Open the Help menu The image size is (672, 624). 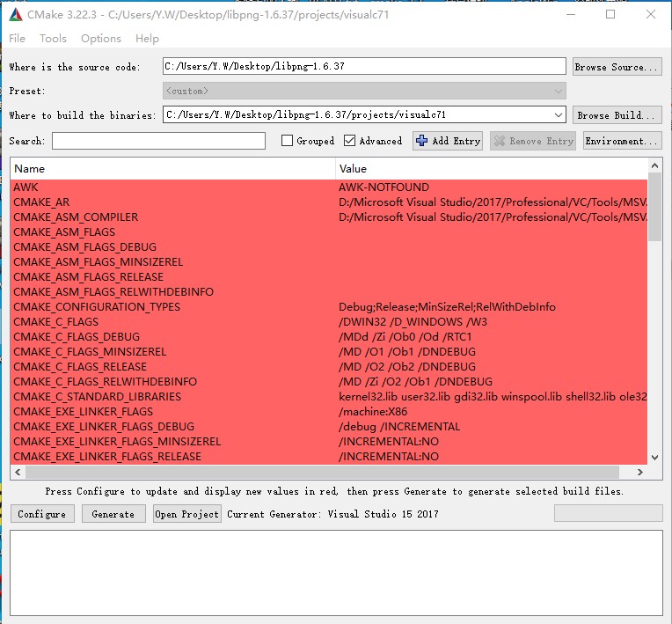pos(147,39)
